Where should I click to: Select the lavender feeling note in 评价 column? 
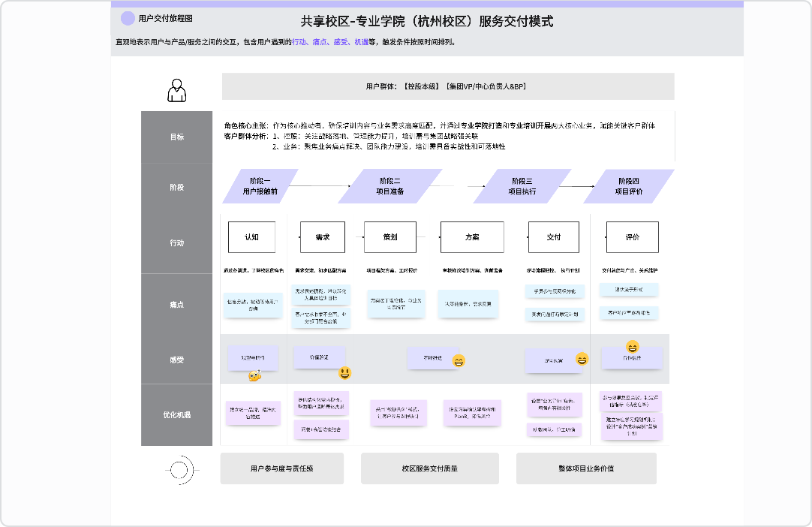tap(632, 358)
